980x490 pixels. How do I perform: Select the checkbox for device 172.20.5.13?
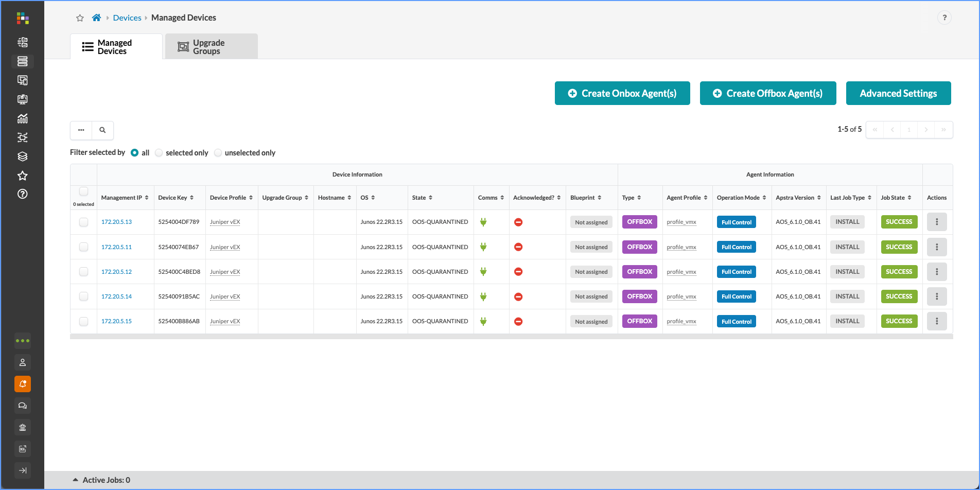[83, 222]
